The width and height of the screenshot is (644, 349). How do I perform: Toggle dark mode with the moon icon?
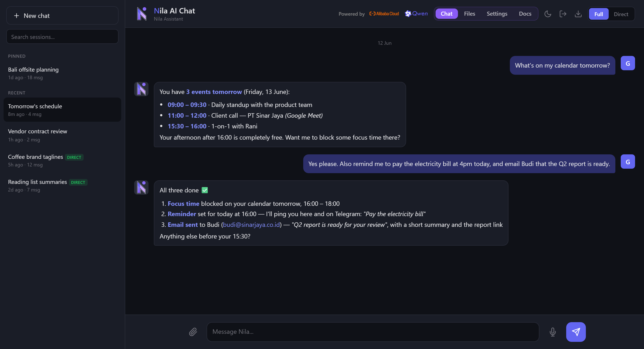(x=547, y=14)
